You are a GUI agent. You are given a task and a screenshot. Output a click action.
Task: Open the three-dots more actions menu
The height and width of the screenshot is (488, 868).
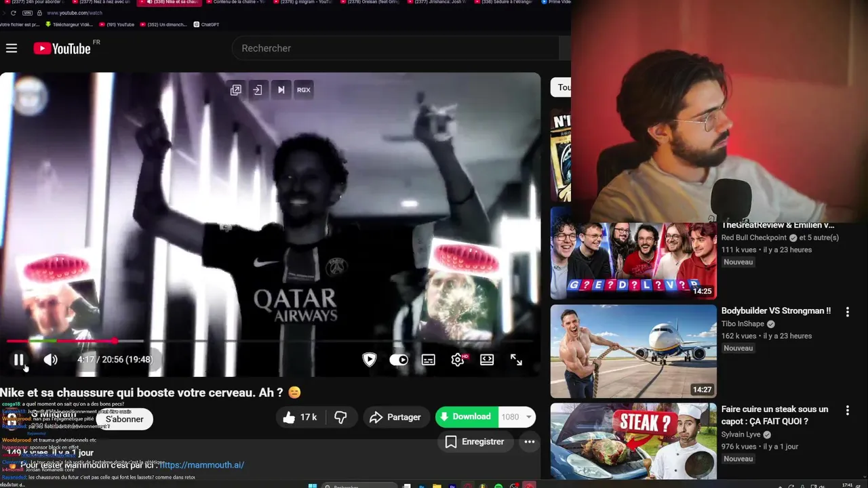tap(530, 442)
